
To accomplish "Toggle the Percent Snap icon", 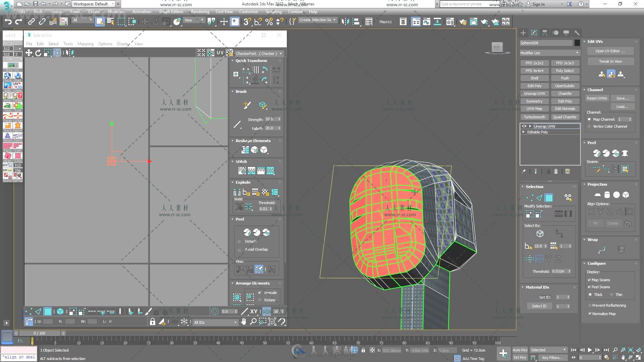I will tap(269, 22).
